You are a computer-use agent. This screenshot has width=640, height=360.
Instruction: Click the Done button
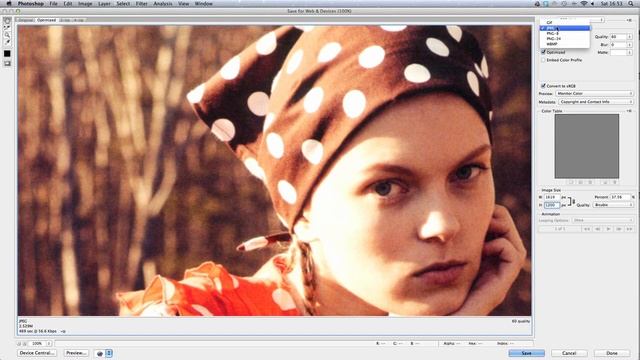(x=612, y=353)
